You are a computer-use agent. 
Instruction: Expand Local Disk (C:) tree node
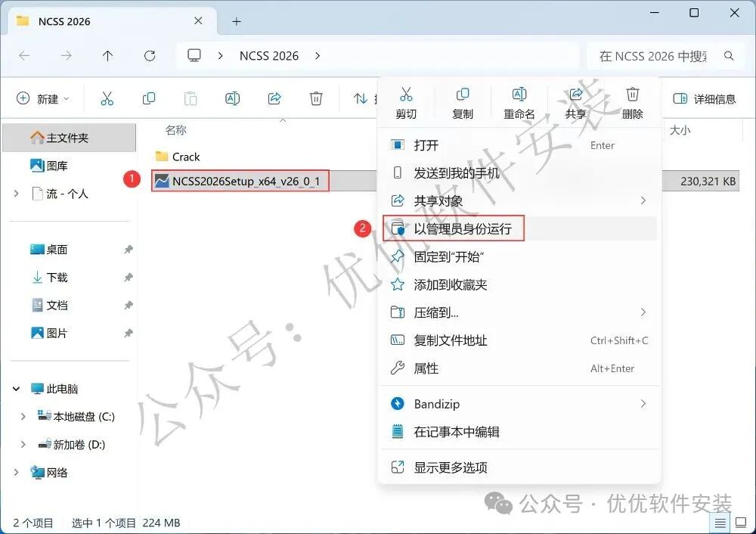[23, 417]
